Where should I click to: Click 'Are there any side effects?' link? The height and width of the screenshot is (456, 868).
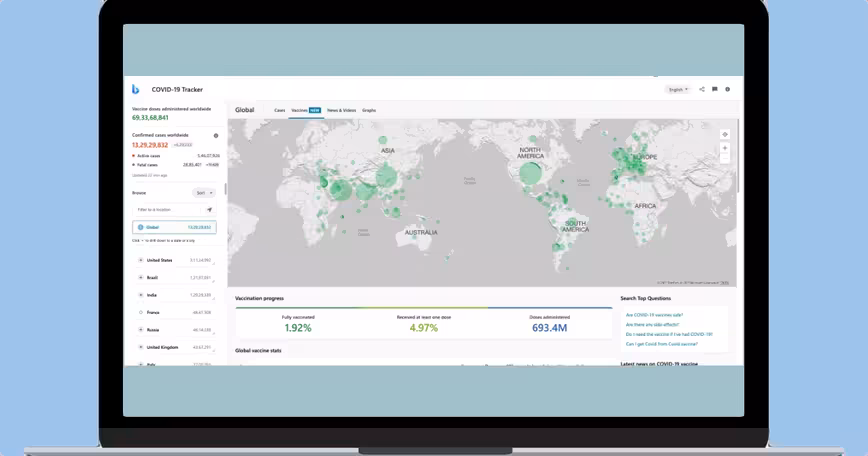[653, 325]
